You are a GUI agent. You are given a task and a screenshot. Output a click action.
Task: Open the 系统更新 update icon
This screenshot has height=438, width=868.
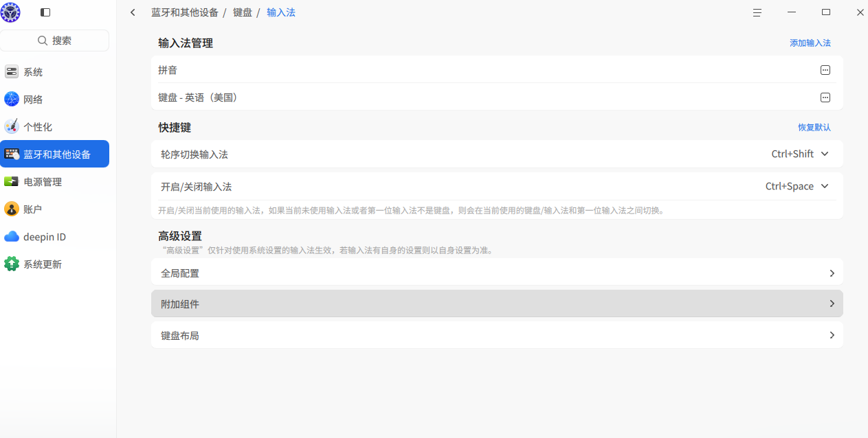[x=12, y=264]
